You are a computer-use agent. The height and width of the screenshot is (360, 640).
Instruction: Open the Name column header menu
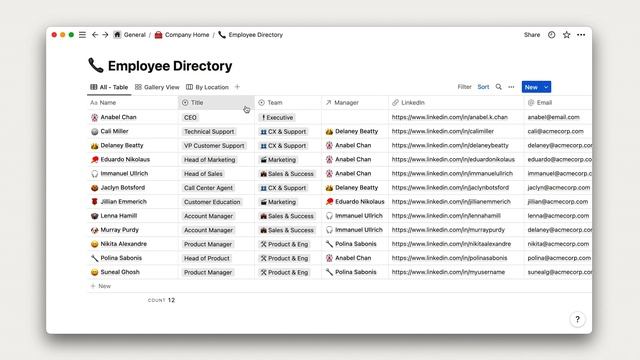133,102
